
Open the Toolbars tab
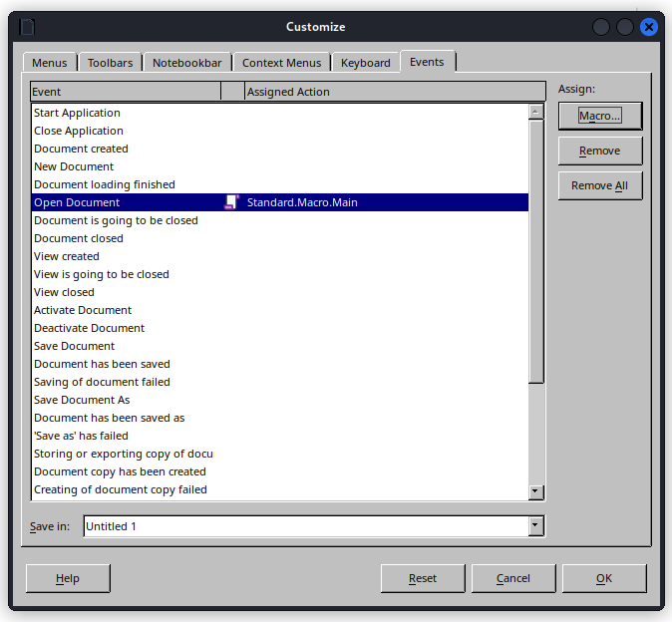[x=110, y=63]
